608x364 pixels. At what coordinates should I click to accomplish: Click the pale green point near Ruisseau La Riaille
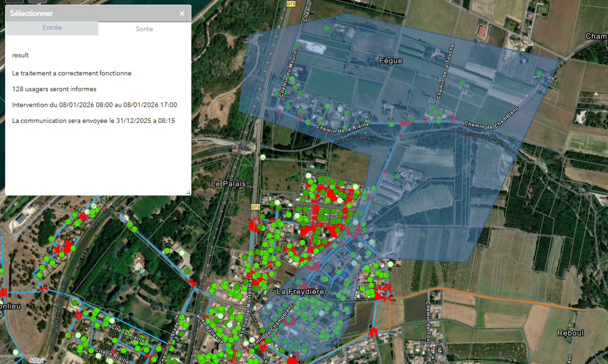point(262,157)
